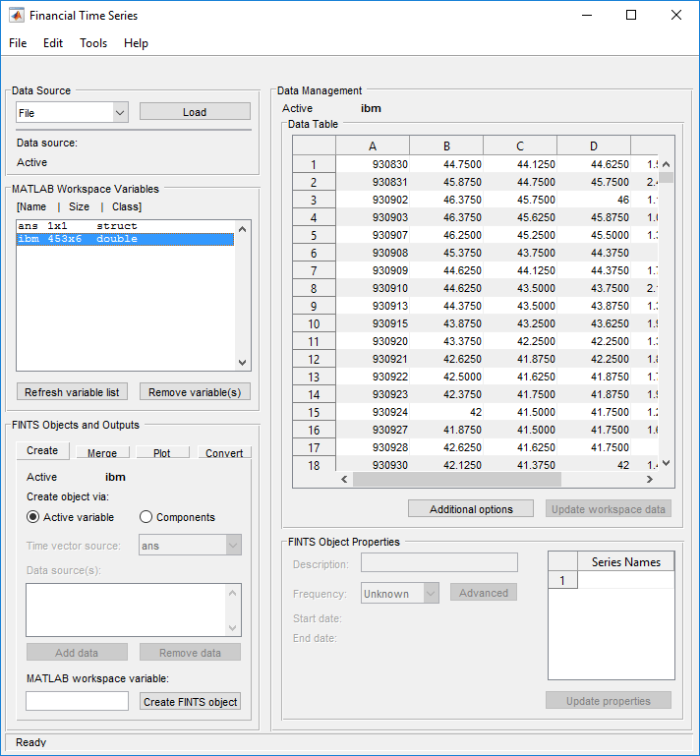The image size is (700, 756).
Task: Click Series Names row 1 cell
Action: point(625,580)
